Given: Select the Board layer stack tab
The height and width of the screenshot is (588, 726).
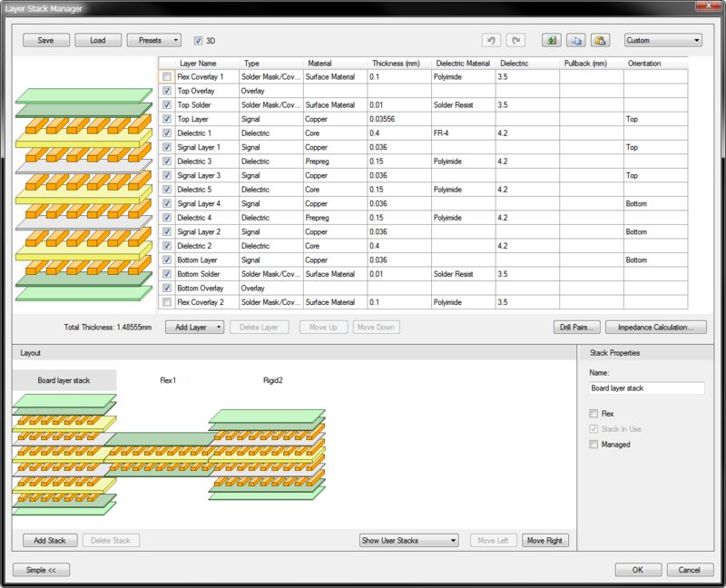Looking at the screenshot, I should tap(64, 380).
